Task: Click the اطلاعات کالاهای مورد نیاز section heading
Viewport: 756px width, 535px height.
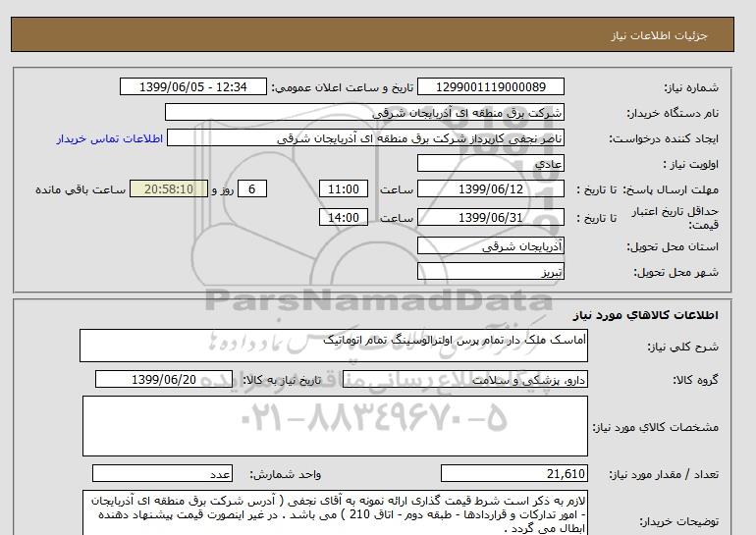Action: click(x=646, y=315)
